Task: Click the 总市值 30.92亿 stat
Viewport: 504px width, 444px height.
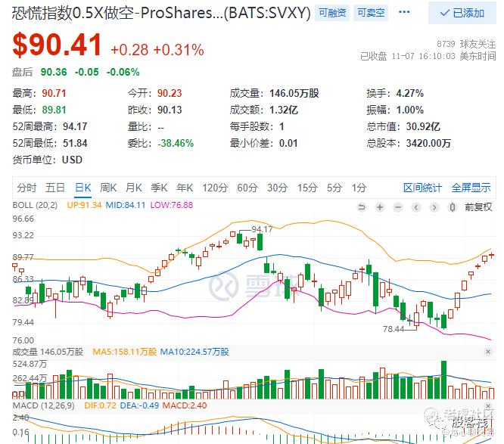Action: [403, 126]
